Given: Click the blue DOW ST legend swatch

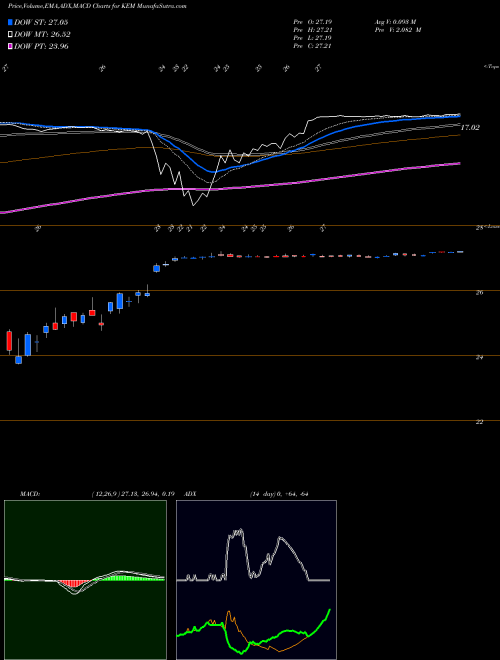Looking at the screenshot, I should [x=10, y=22].
